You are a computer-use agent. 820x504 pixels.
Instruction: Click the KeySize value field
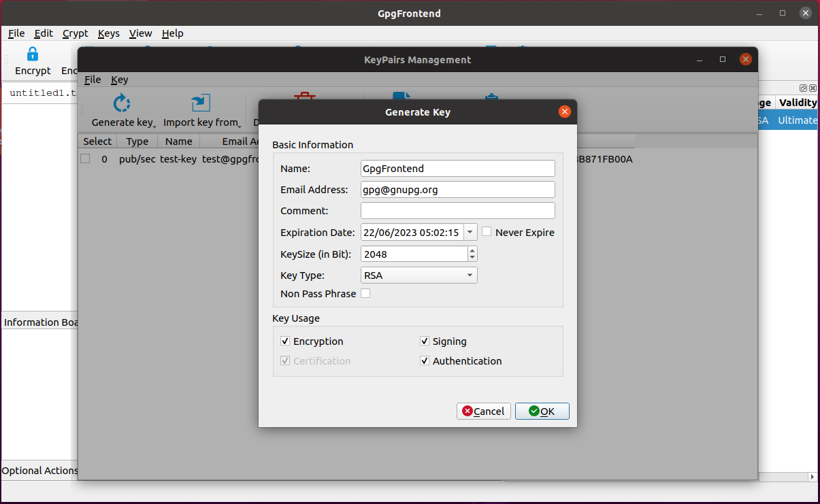click(414, 254)
